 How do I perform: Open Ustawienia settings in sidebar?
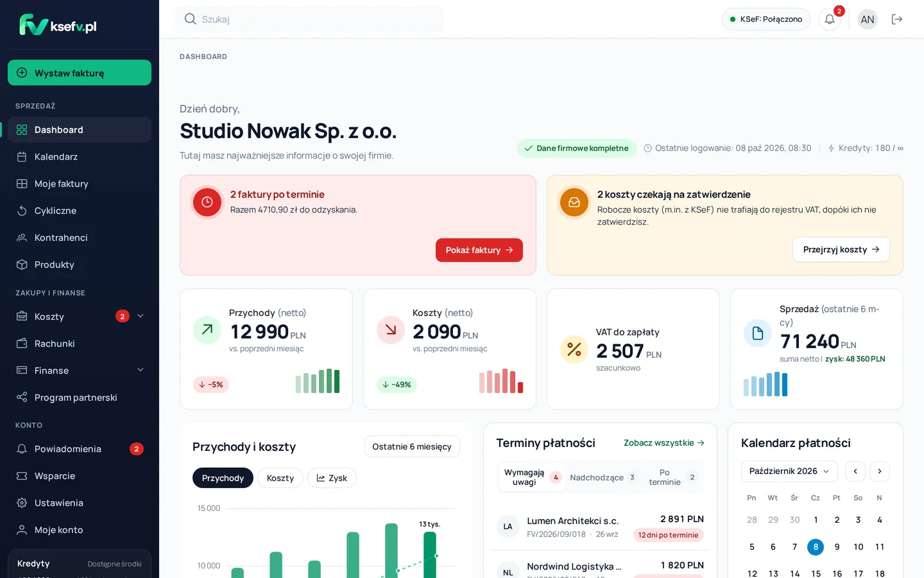(80, 503)
